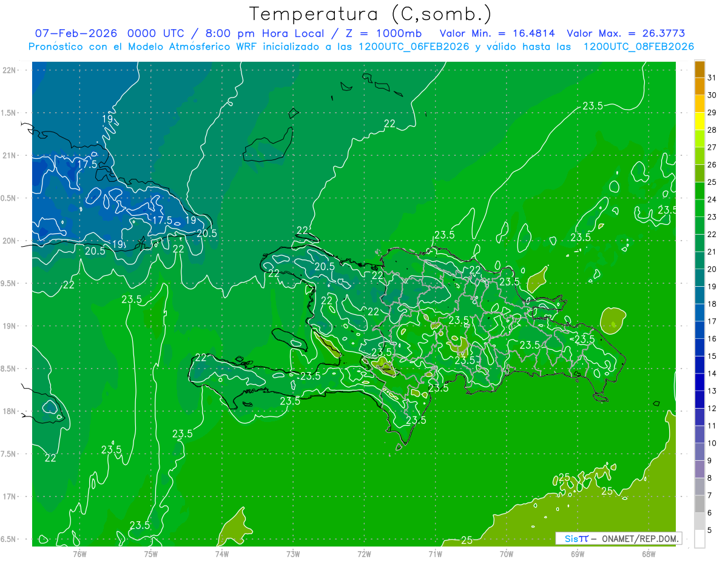
Task: Click the 18N latitude axis label
Action: click(x=9, y=411)
